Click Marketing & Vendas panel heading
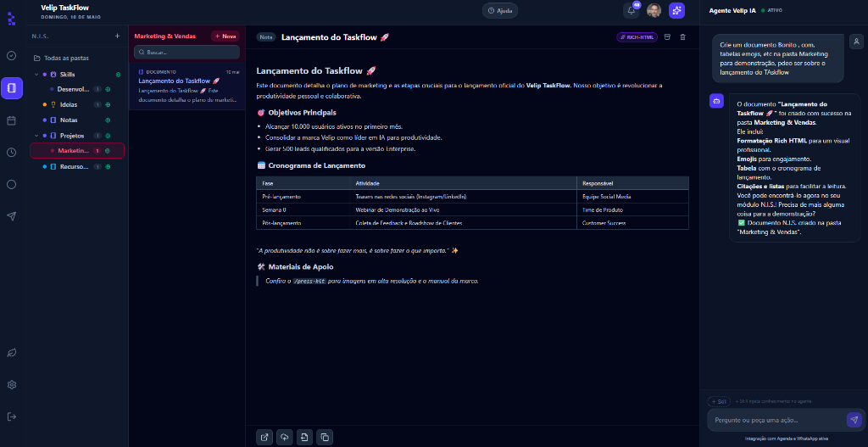868x447 pixels. [165, 36]
